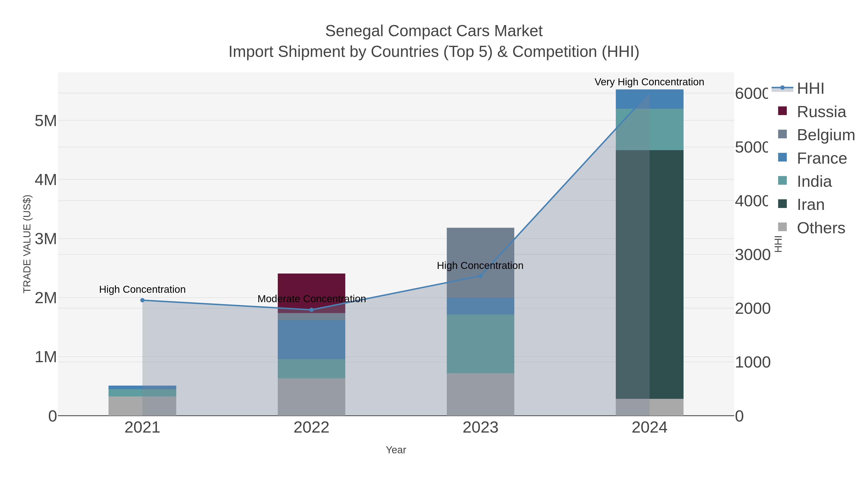Click the 3M left axis tick label
The height and width of the screenshot is (488, 868).
tap(46, 239)
